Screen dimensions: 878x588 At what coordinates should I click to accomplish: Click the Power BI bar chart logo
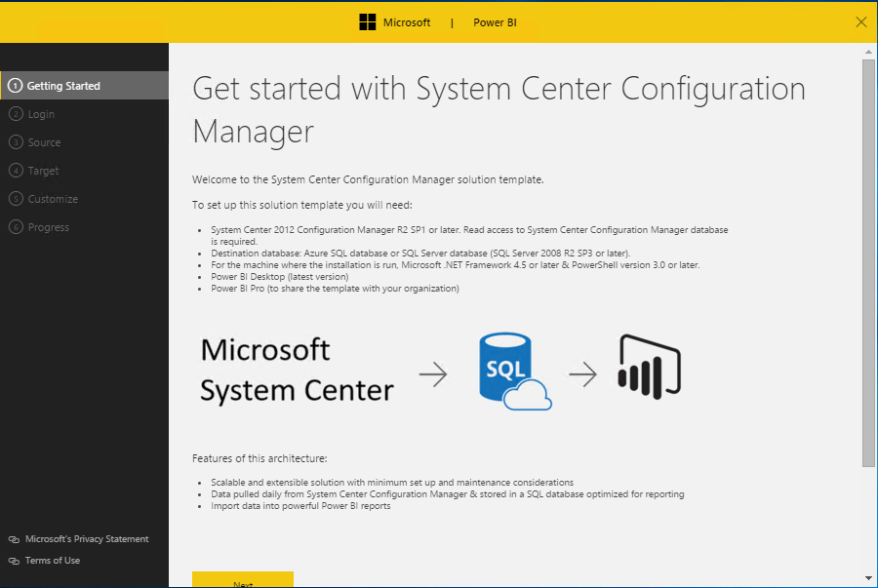point(649,367)
